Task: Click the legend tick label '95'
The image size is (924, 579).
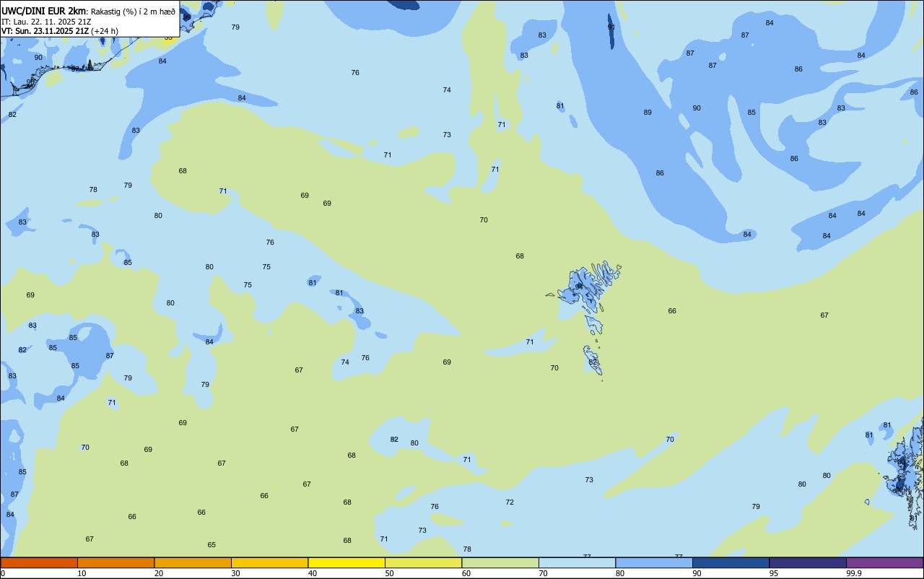Action: 774,573
